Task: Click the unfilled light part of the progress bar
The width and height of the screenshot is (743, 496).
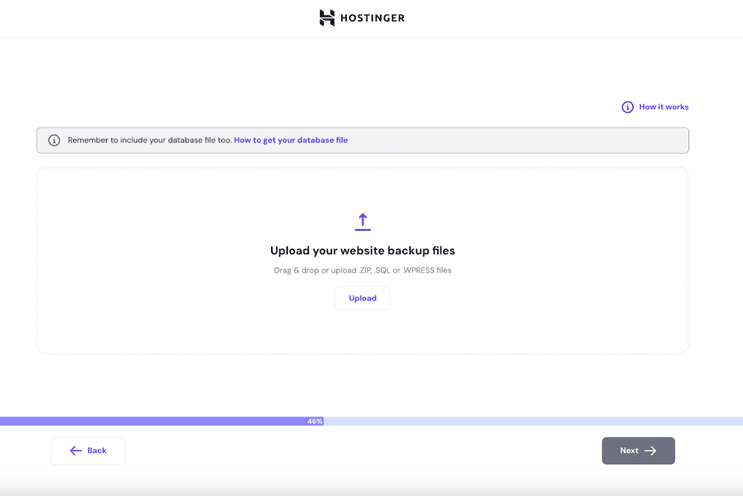Action: [x=533, y=421]
